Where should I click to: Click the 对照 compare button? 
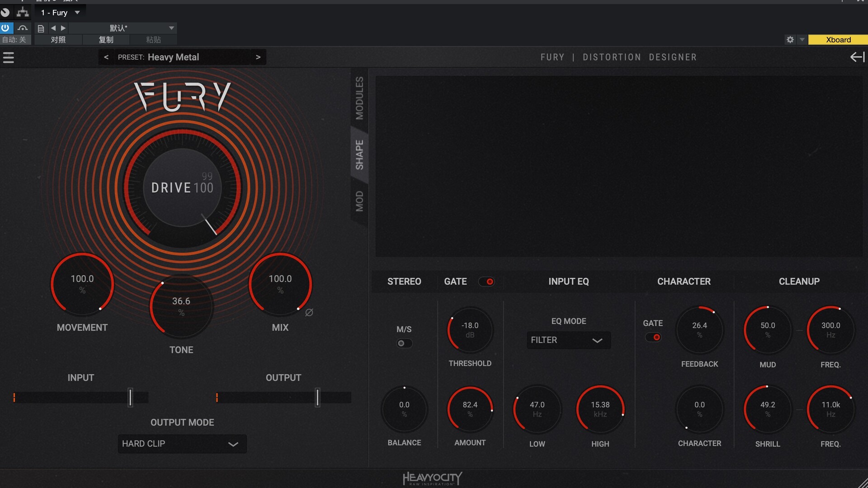click(x=58, y=40)
